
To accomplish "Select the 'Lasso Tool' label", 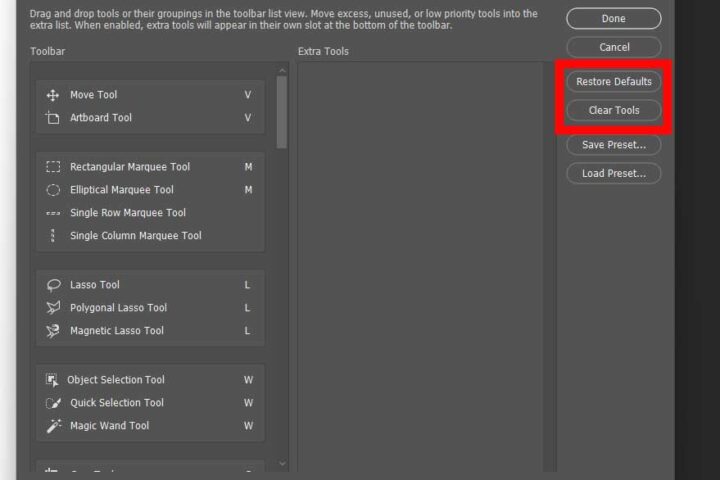I will [x=95, y=285].
